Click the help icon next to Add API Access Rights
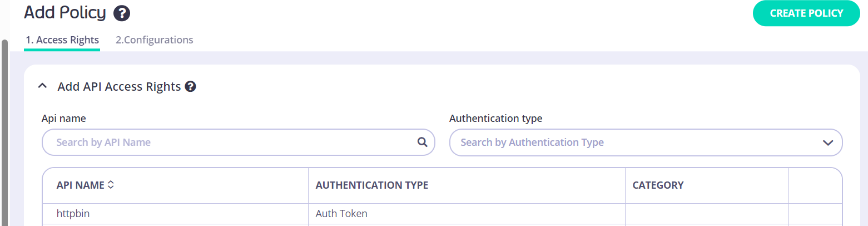Image resolution: width=868 pixels, height=226 pixels. click(x=191, y=87)
